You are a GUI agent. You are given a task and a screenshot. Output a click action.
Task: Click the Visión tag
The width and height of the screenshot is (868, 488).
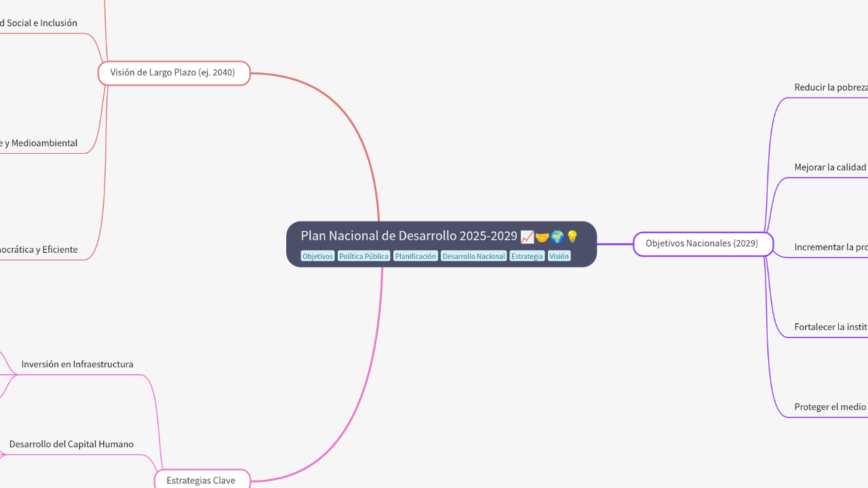point(559,256)
